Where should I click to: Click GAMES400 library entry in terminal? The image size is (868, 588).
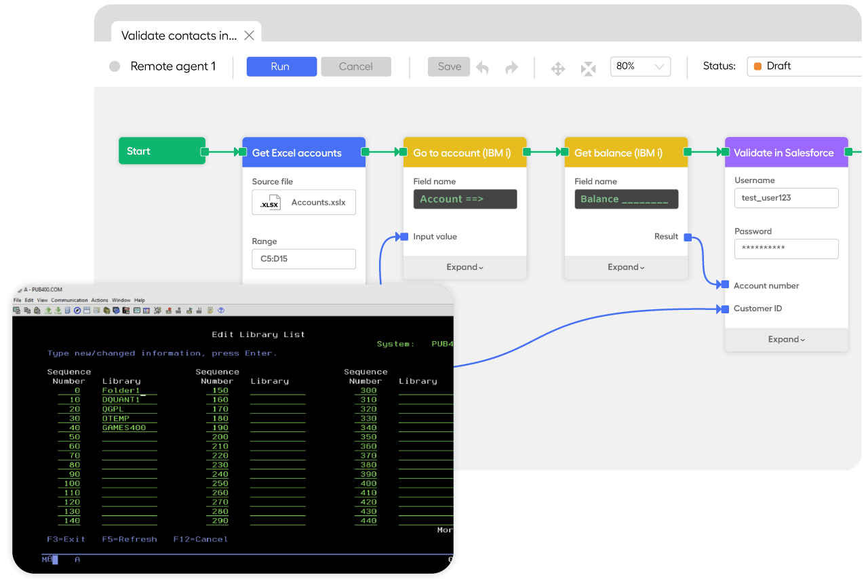(124, 428)
